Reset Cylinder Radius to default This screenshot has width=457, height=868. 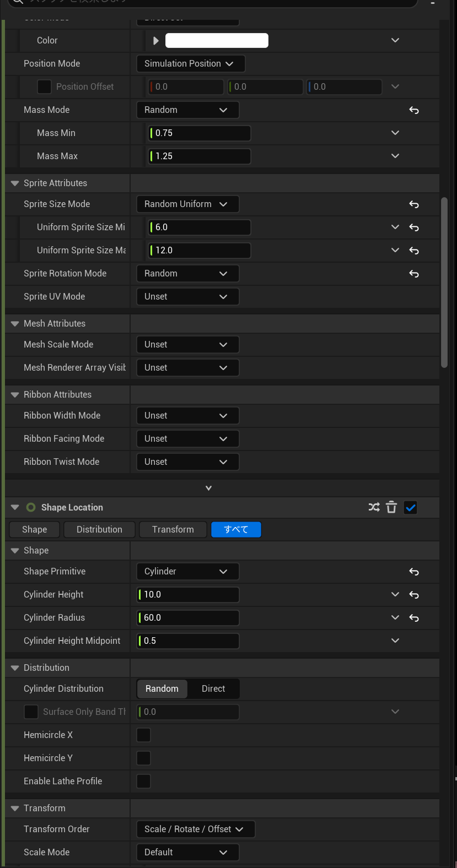coord(414,618)
